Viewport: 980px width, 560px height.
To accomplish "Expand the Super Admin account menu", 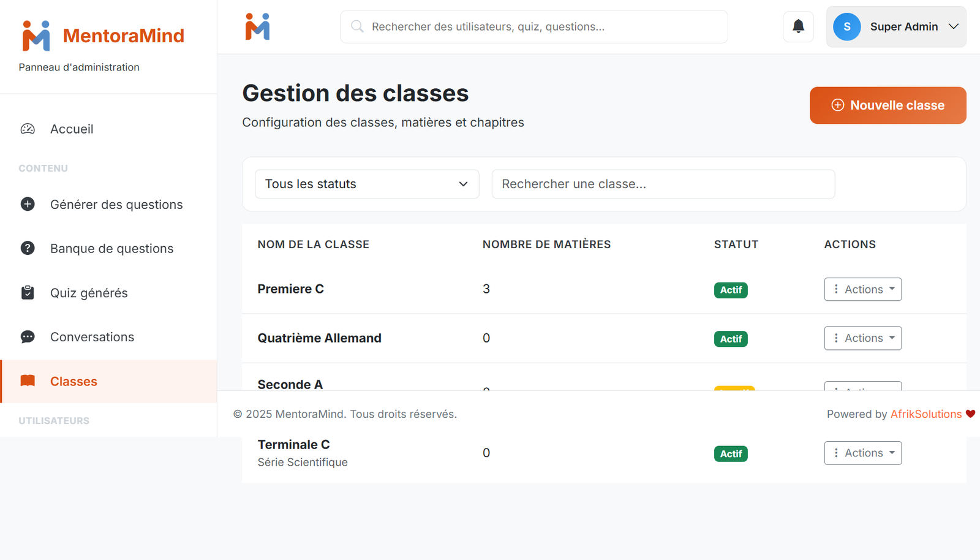I will 953,26.
